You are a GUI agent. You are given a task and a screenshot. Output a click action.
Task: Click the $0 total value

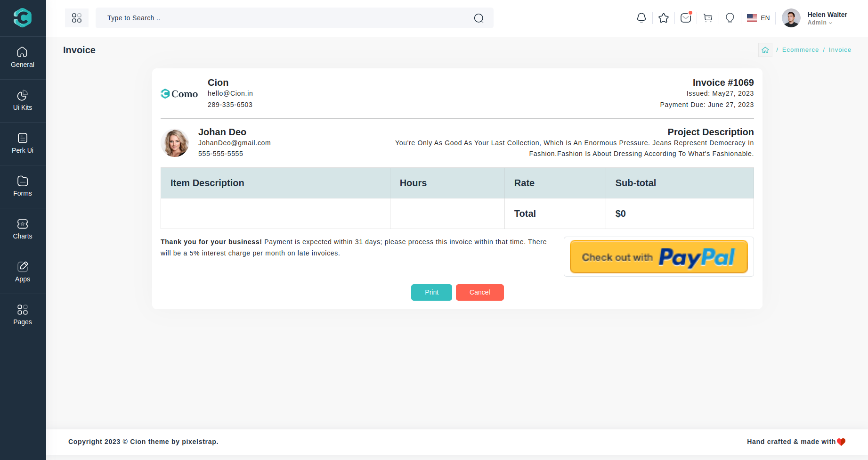pyautogui.click(x=620, y=214)
